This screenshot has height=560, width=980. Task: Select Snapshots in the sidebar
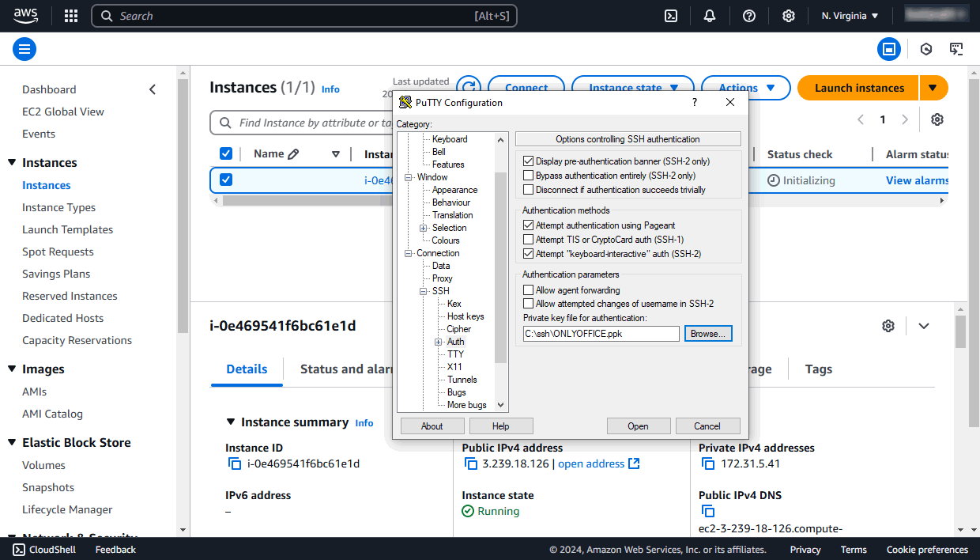[x=48, y=487]
